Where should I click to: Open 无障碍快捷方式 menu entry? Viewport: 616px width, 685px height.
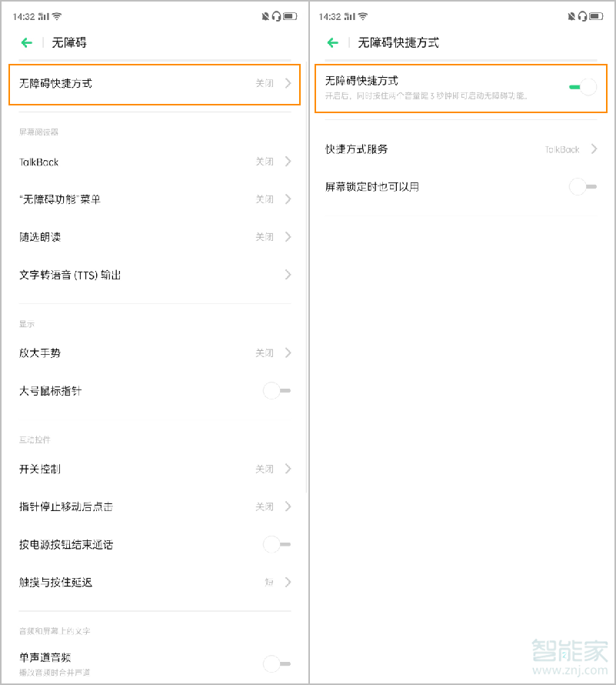pos(154,83)
